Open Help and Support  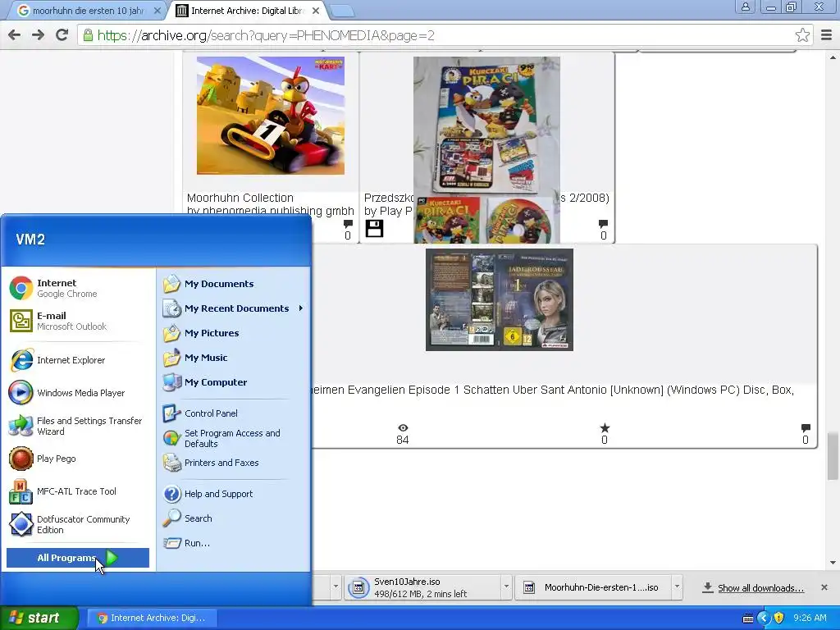(x=234, y=494)
